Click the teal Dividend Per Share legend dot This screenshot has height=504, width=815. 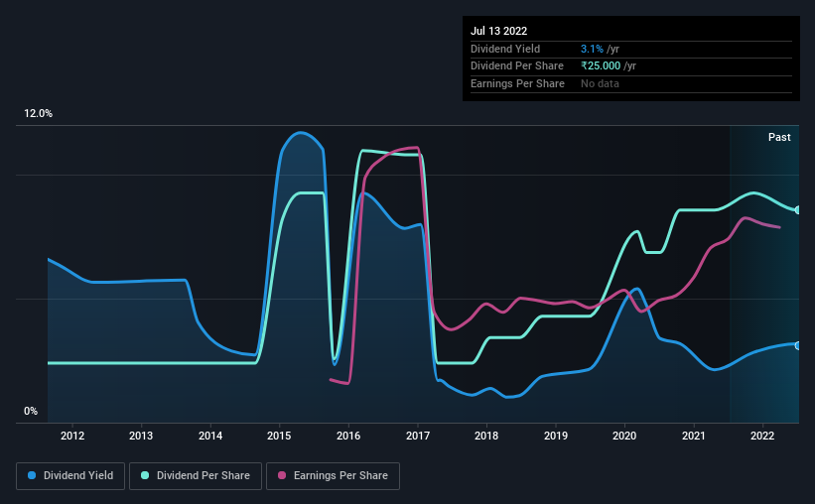145,475
